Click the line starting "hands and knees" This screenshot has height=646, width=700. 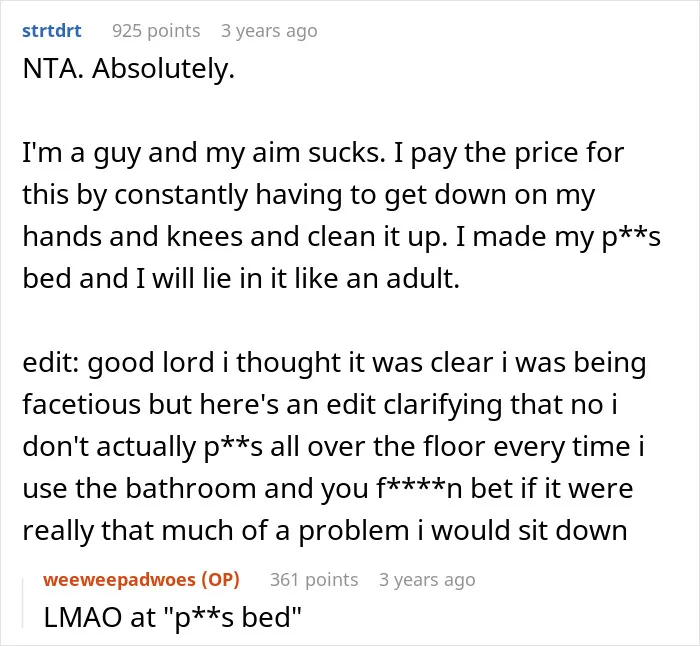click(x=342, y=237)
